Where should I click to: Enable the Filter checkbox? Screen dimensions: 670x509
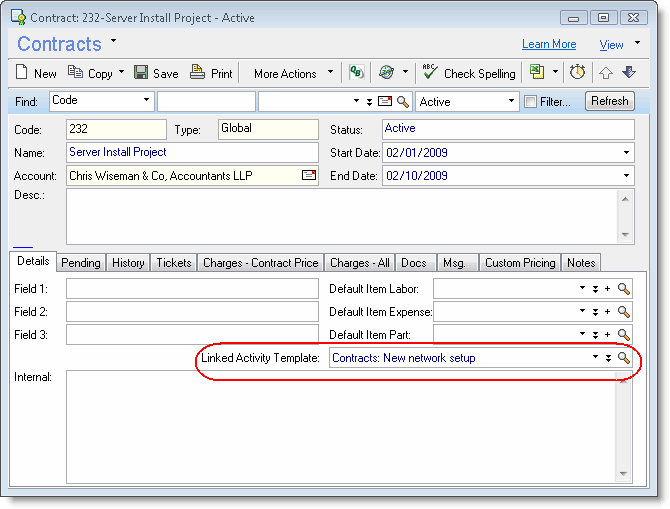click(530, 101)
